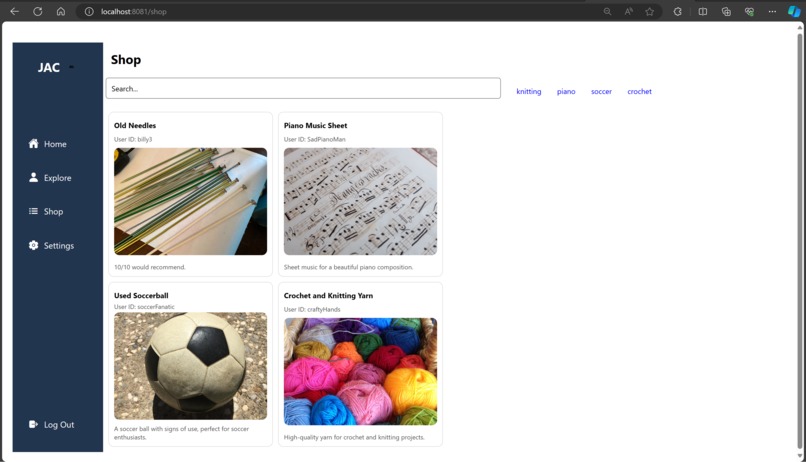
Task: Open zoom magnifier icon in address bar
Action: (607, 11)
